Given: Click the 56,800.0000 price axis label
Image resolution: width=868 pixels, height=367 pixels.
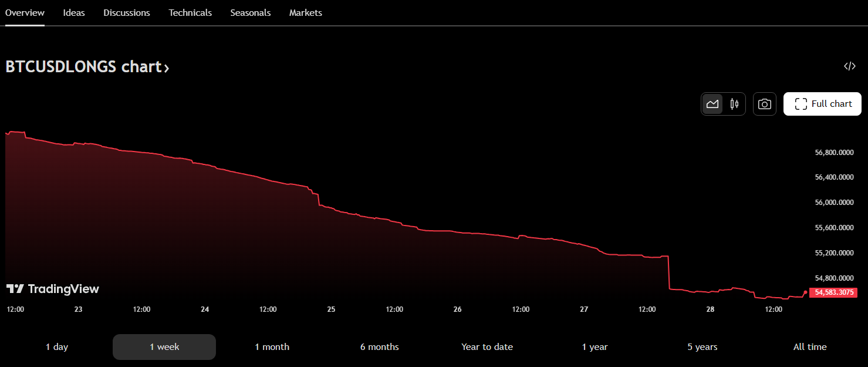Looking at the screenshot, I should pos(834,153).
